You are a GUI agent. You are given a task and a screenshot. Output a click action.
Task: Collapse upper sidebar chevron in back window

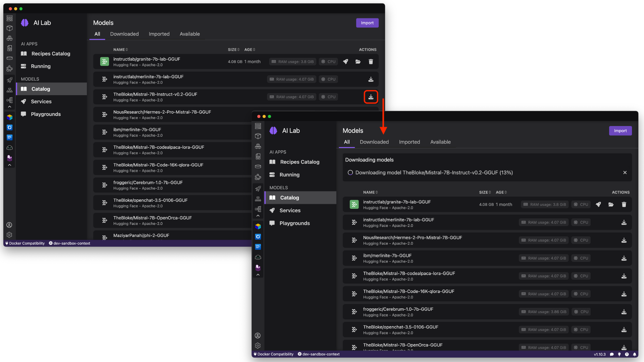click(10, 107)
